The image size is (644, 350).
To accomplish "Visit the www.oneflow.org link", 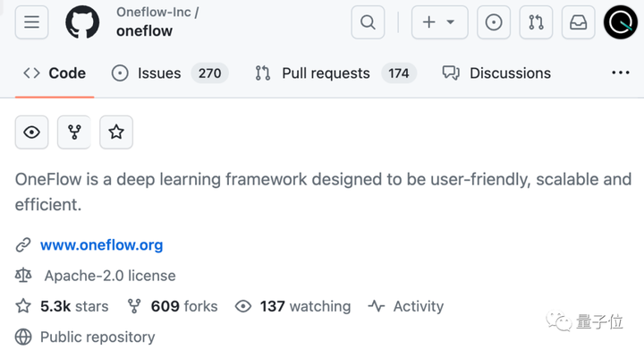I will [x=101, y=245].
